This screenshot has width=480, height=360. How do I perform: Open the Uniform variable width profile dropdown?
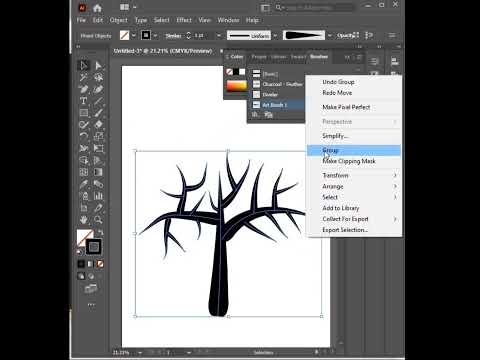pyautogui.click(x=275, y=35)
